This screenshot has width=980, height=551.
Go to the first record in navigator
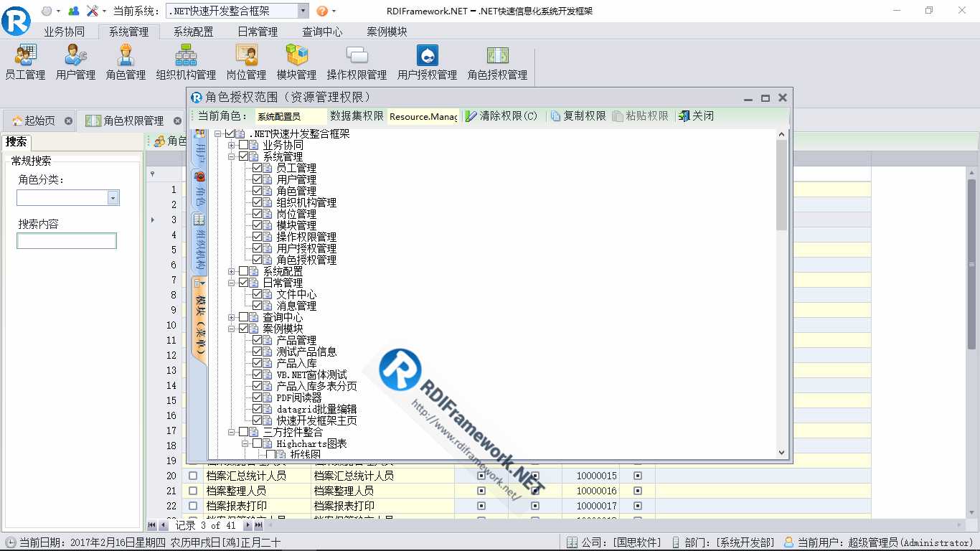[151, 526]
